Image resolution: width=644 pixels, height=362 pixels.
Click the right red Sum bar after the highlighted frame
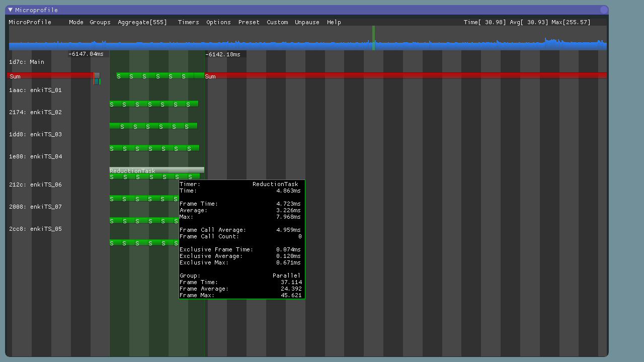[x=403, y=76]
